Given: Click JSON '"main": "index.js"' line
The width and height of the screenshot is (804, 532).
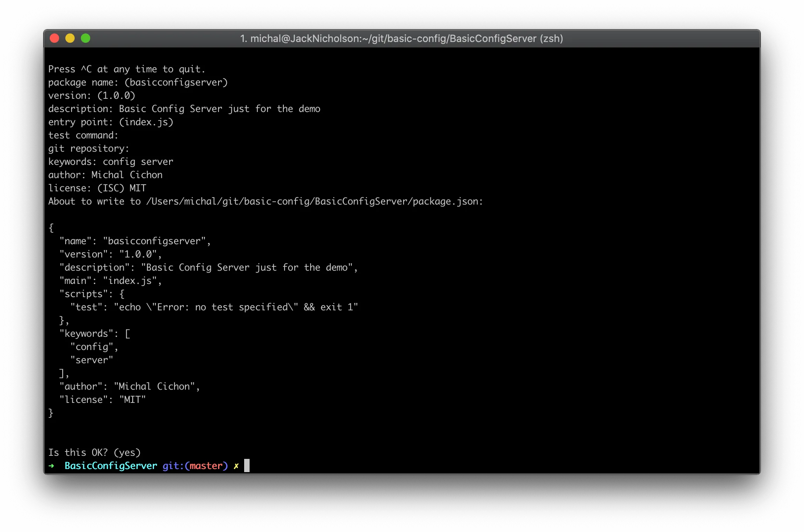Looking at the screenshot, I should click(110, 281).
